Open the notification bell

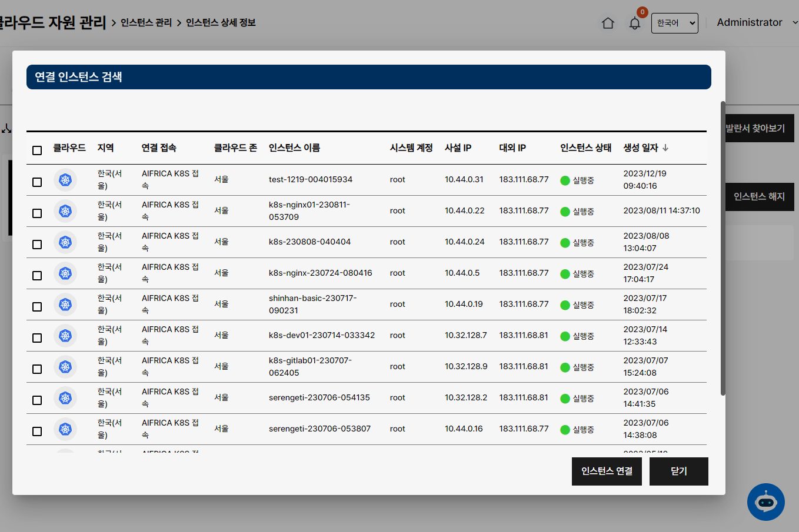634,24
